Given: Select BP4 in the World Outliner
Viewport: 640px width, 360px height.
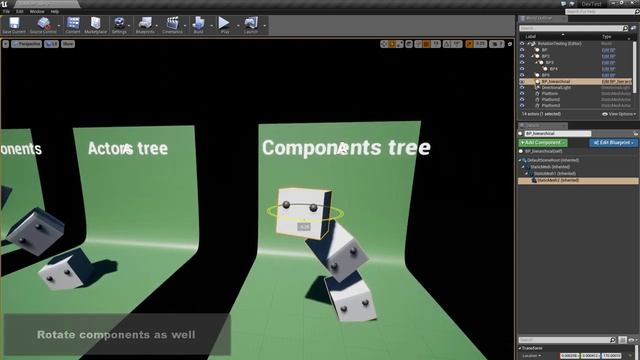Looking at the screenshot, I should click(553, 69).
